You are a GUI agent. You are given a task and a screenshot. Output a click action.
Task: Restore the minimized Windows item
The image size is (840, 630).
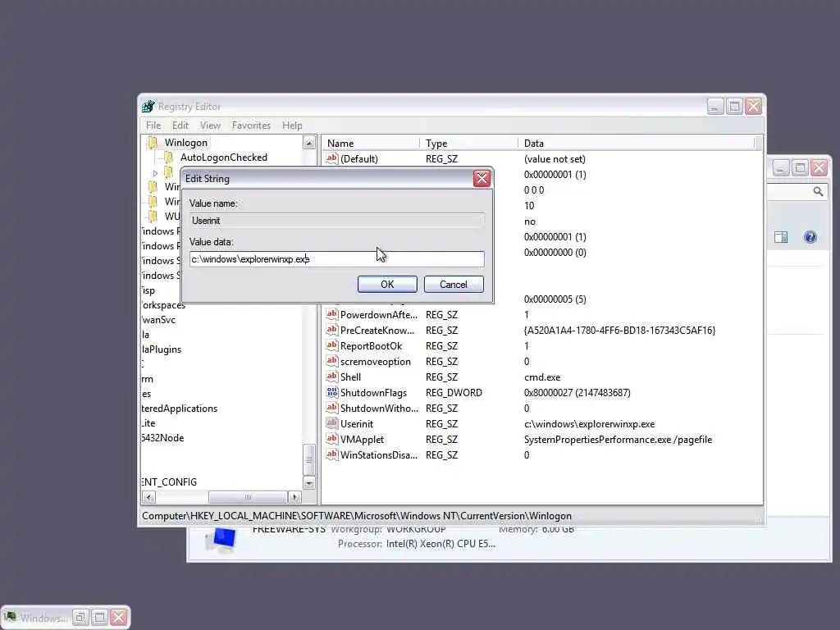pyautogui.click(x=80, y=618)
